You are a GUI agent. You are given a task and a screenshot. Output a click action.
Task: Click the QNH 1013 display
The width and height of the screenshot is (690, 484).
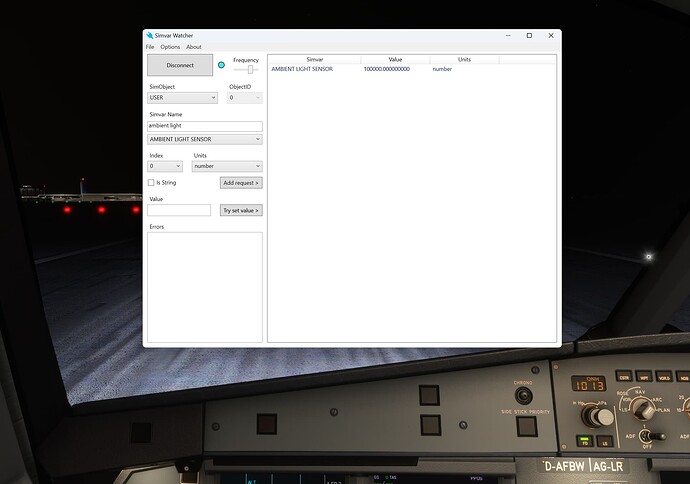pos(588,384)
